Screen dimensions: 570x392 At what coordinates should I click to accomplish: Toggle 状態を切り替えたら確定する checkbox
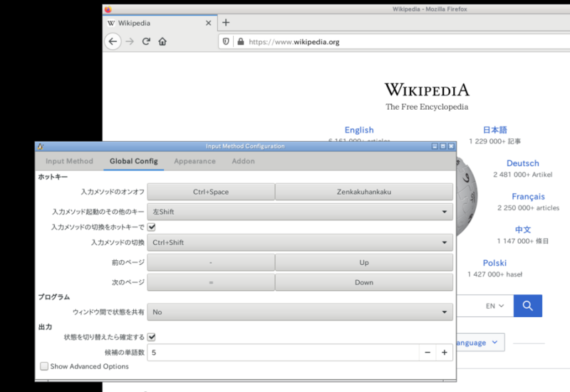pyautogui.click(x=152, y=337)
